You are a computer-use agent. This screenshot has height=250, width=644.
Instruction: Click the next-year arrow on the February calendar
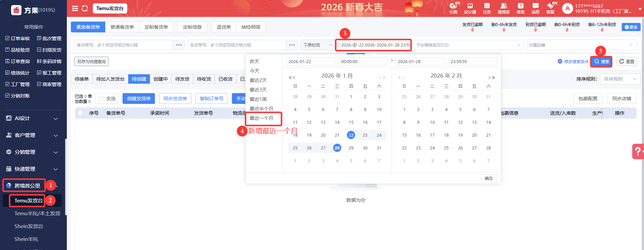(x=494, y=78)
